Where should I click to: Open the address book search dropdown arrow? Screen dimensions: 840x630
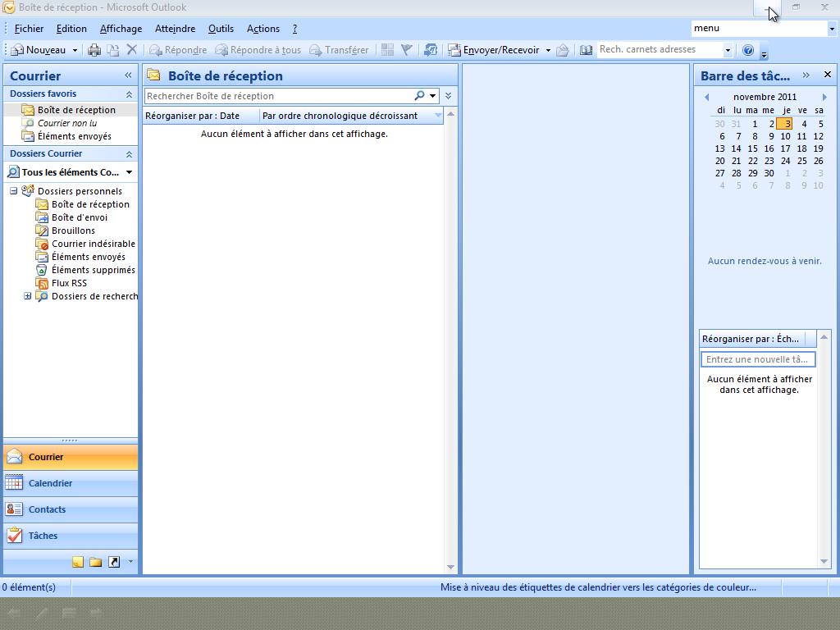point(728,50)
